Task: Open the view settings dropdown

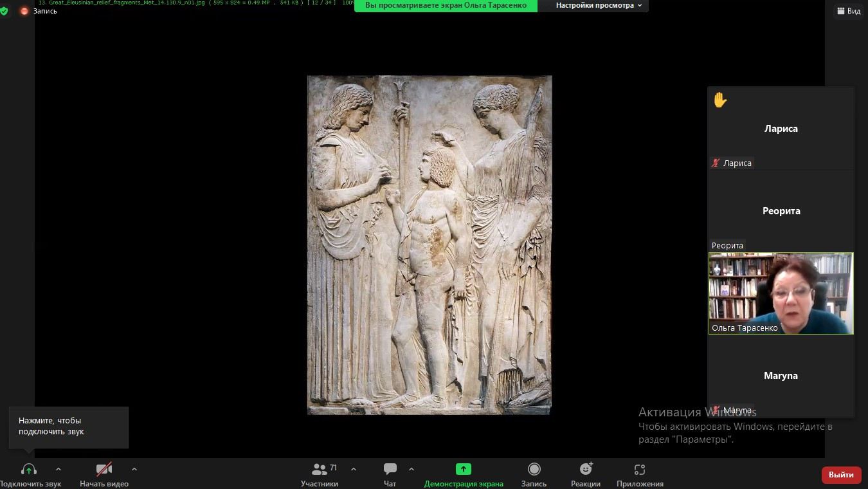Action: (x=599, y=6)
